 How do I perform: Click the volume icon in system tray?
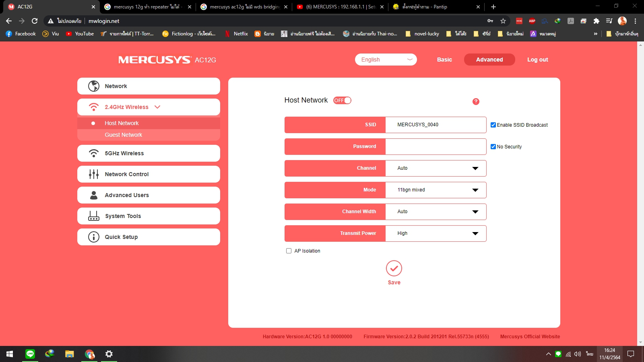coord(578,354)
